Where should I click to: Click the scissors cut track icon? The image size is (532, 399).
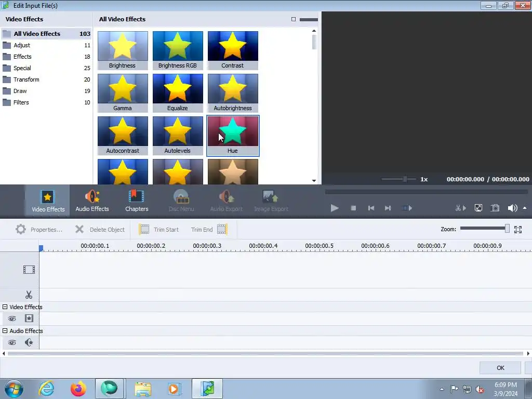(29, 295)
